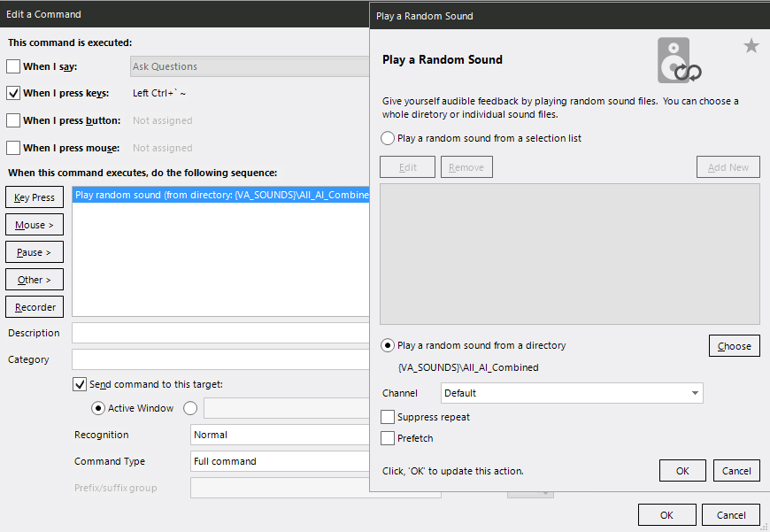Viewport: 770px width, 532px height.
Task: Enable 'When I press button' checkbox
Action: (x=13, y=120)
